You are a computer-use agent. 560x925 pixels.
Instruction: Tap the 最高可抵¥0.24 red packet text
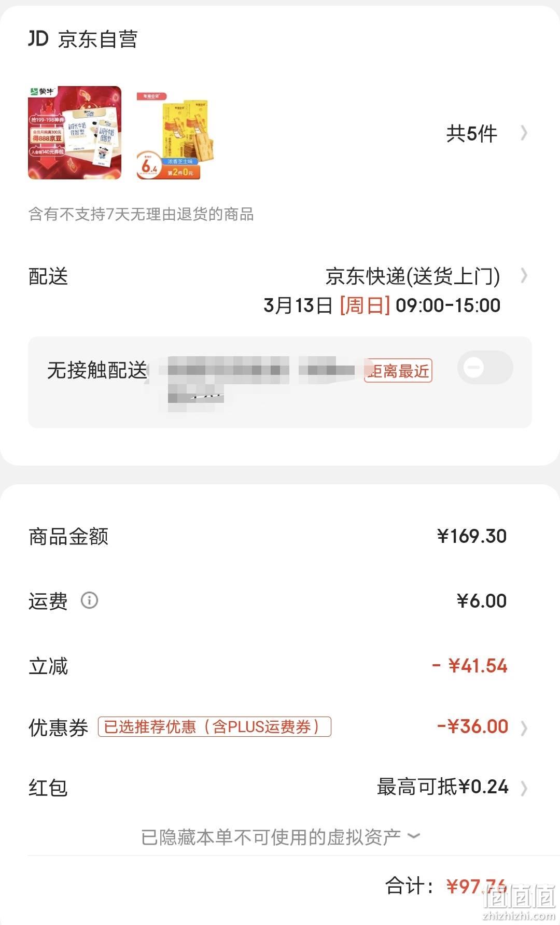pos(443,787)
